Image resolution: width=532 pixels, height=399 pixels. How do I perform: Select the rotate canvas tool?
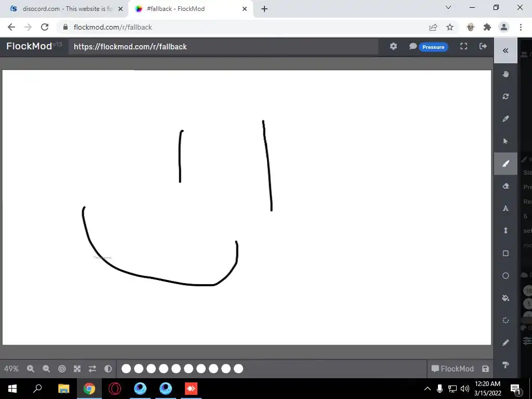[x=506, y=96]
